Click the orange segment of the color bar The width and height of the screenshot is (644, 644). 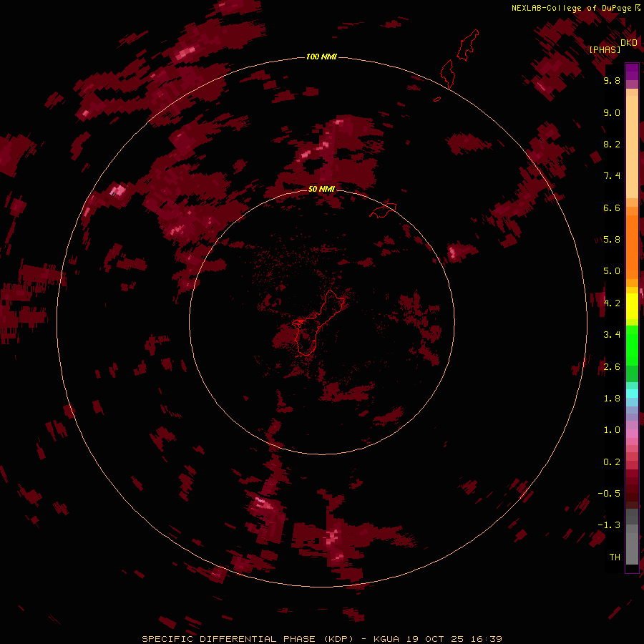click(x=632, y=246)
